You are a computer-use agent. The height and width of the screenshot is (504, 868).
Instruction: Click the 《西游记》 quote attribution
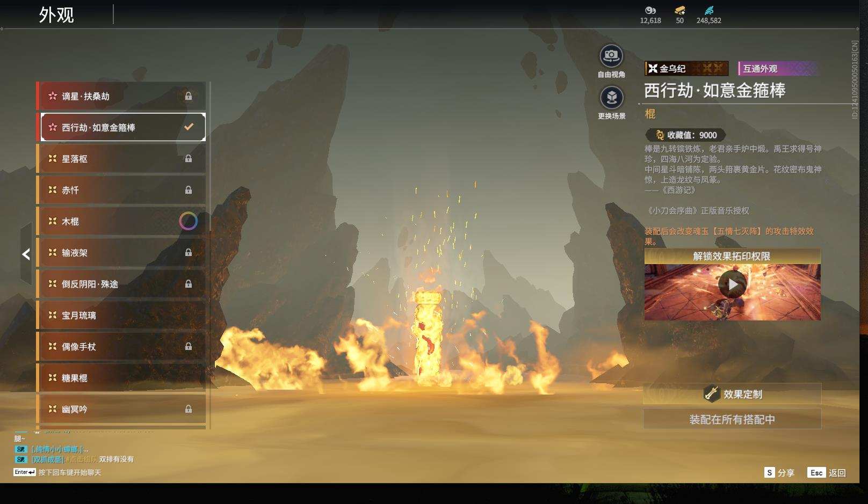670,190
